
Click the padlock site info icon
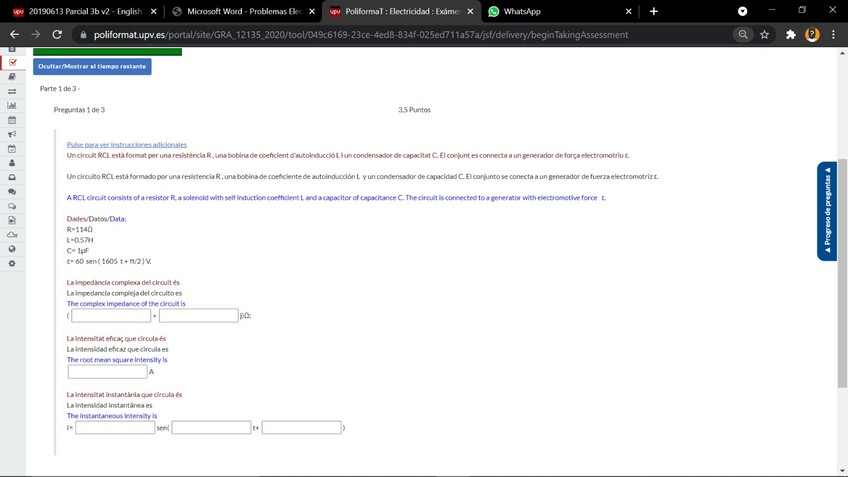tap(83, 35)
